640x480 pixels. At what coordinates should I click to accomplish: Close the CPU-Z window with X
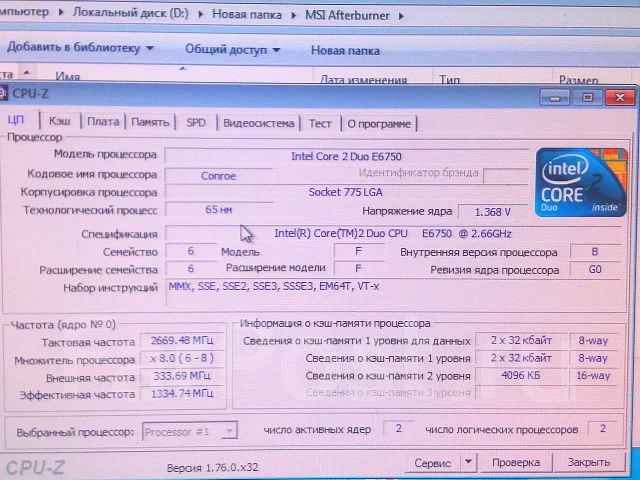click(620, 98)
